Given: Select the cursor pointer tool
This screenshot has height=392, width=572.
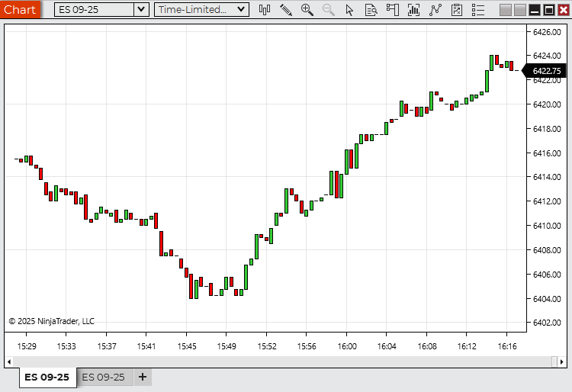Looking at the screenshot, I should pyautogui.click(x=350, y=10).
